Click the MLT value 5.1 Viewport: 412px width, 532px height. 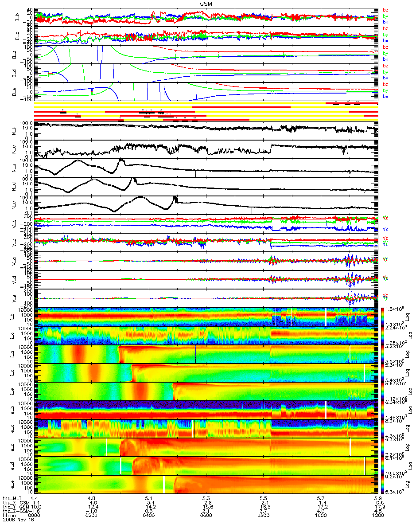pos(148,498)
